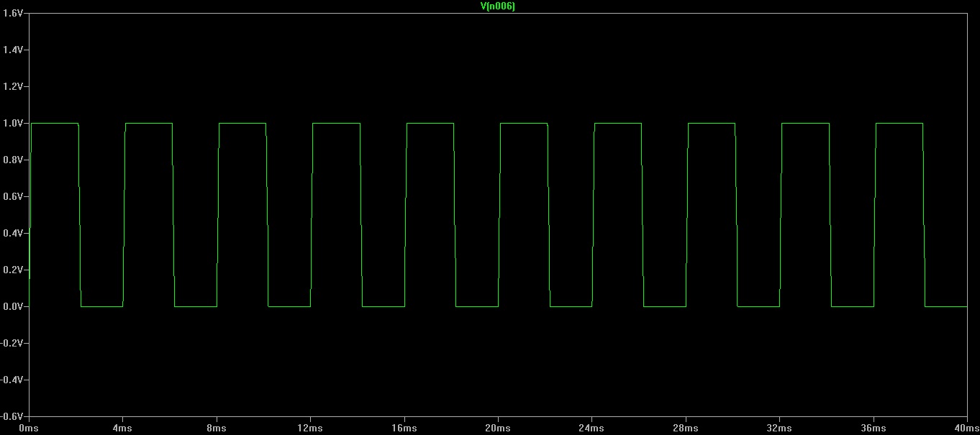
Task: Click the 0.0V vertical axis label
Action: pyautogui.click(x=12, y=306)
